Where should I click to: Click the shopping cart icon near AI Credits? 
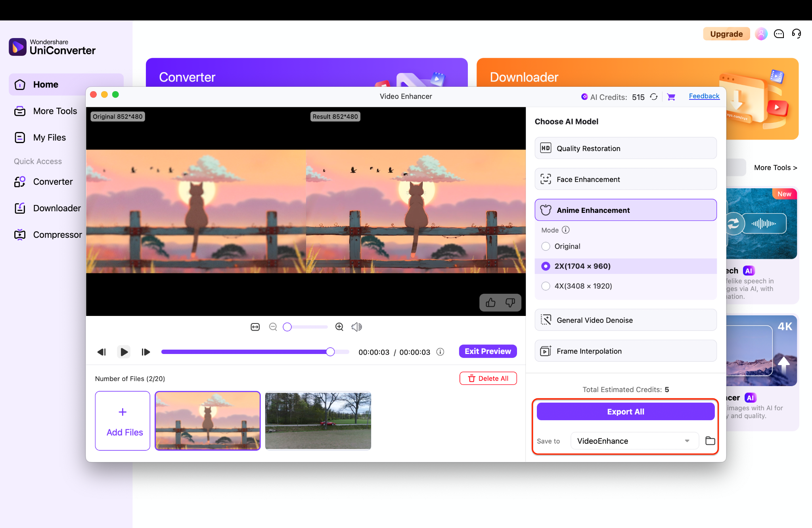671,96
